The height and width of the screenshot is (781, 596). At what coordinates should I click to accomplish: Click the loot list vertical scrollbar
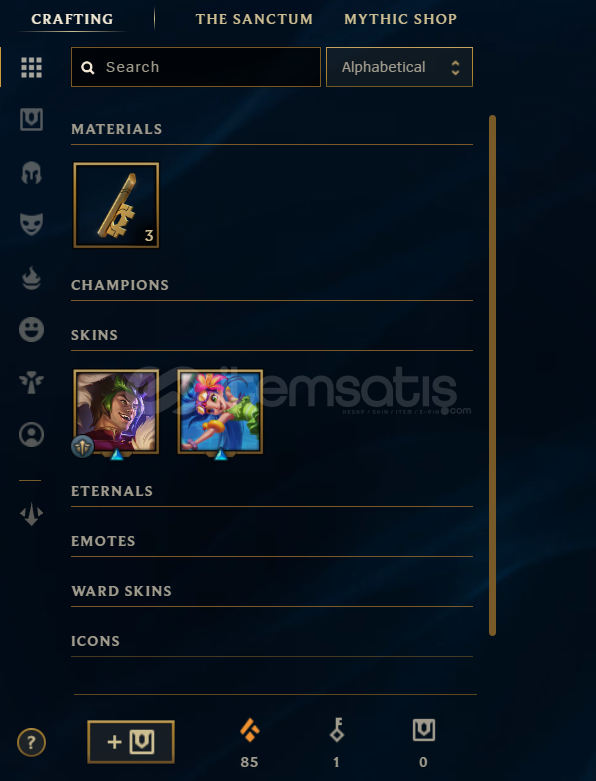[492, 376]
